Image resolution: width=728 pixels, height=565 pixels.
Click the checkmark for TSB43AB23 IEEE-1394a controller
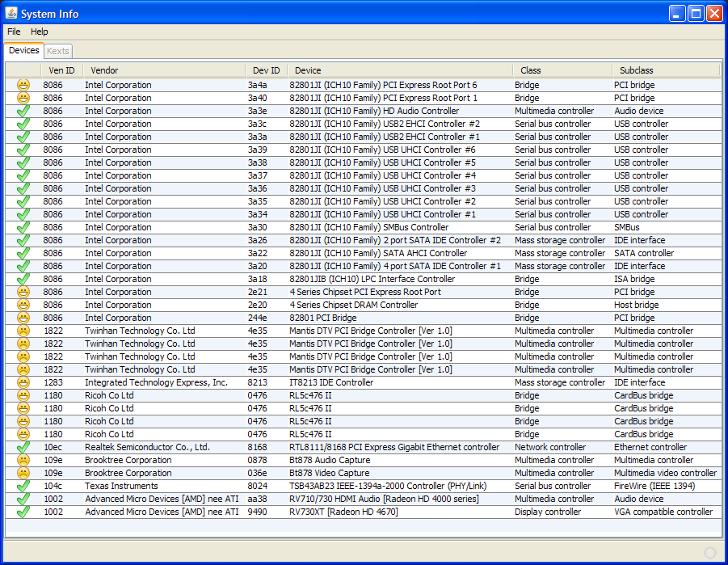pyautogui.click(x=23, y=486)
